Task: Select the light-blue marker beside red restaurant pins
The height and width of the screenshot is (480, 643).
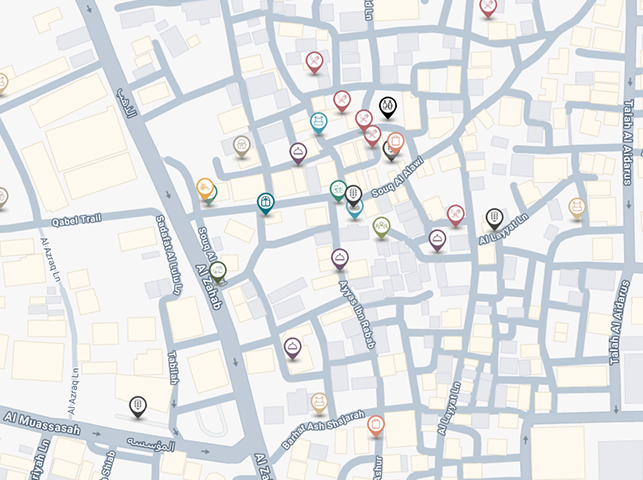Action: coord(319,122)
